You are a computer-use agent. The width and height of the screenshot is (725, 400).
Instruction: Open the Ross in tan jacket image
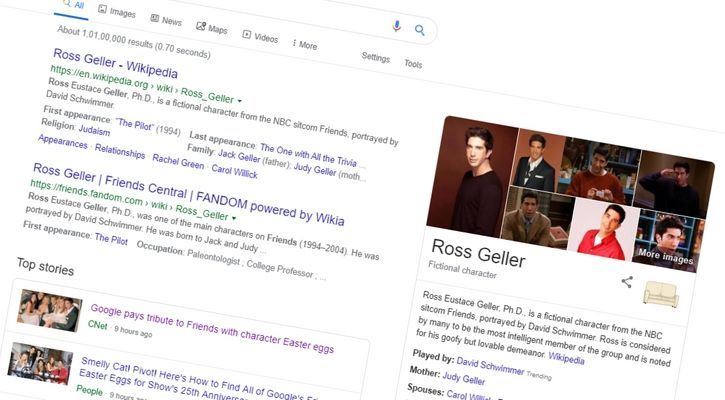tap(537, 216)
